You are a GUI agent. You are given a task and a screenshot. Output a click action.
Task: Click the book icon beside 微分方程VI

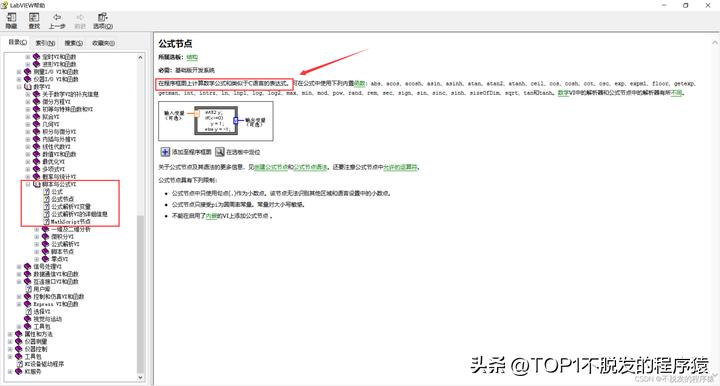point(37,101)
